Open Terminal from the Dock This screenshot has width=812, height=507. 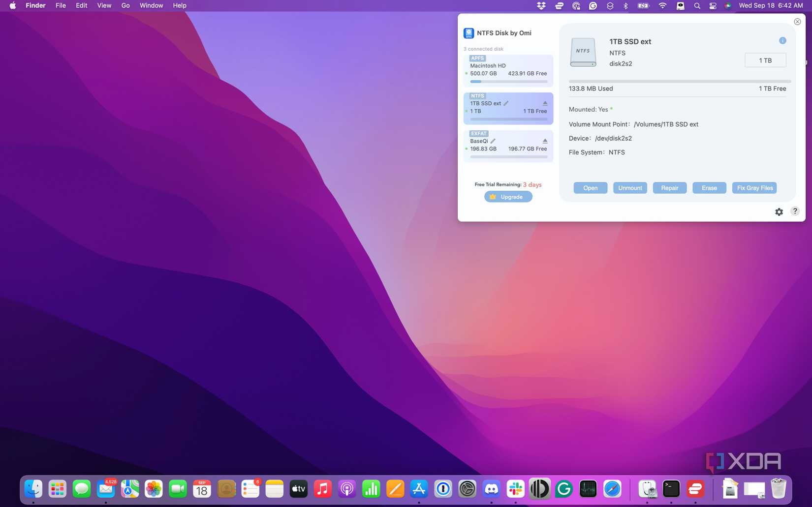tap(671, 489)
